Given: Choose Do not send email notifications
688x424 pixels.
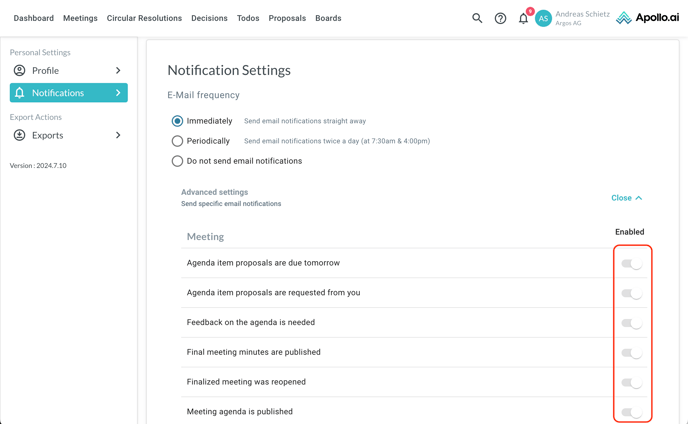Looking at the screenshot, I should click(177, 161).
